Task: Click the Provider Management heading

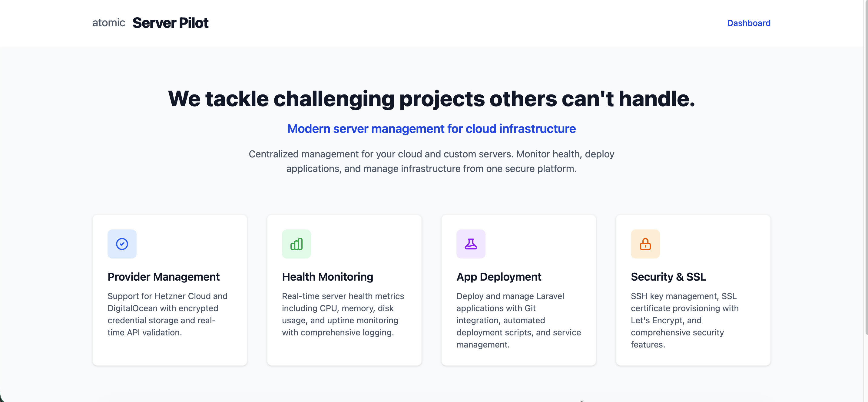Action: pyautogui.click(x=164, y=277)
